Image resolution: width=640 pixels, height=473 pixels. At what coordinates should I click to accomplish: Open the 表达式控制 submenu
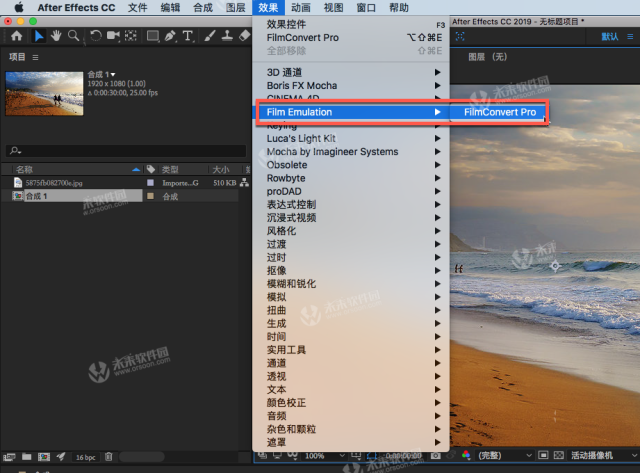pos(351,204)
